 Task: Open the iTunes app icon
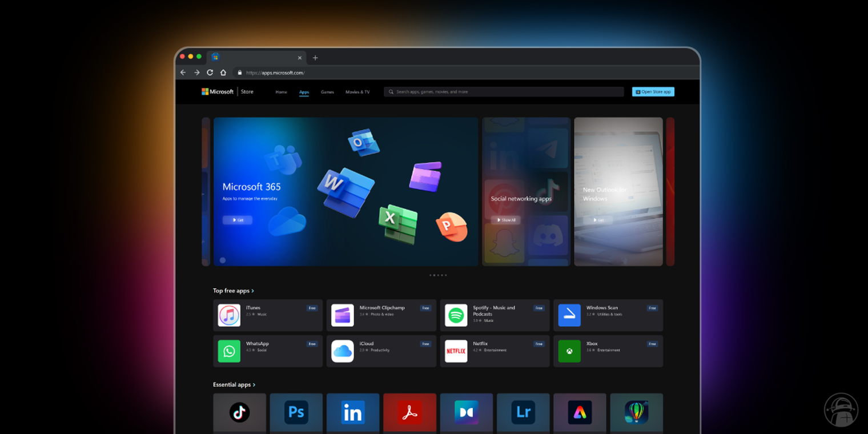[229, 315]
